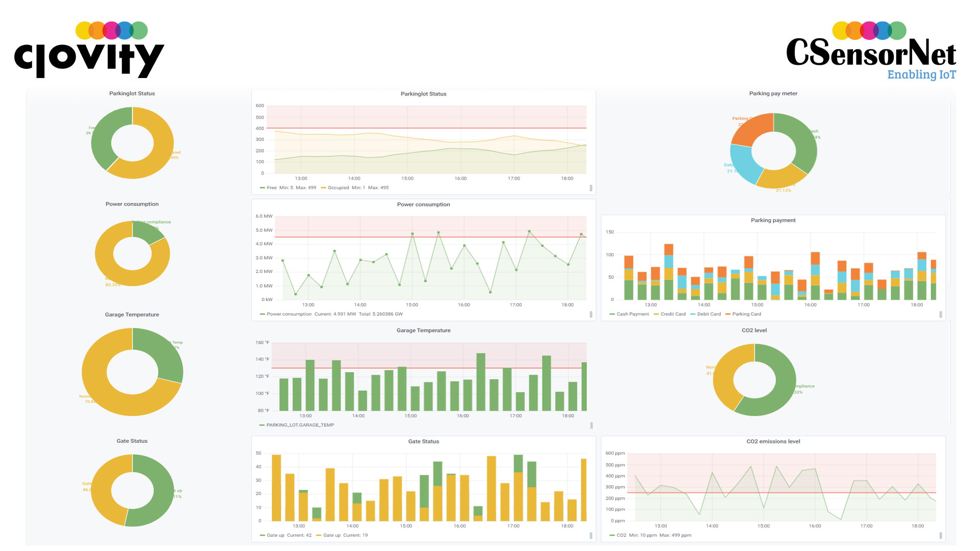The image size is (980, 551).
Task: Open the Gate Status bar chart title
Action: [423, 441]
